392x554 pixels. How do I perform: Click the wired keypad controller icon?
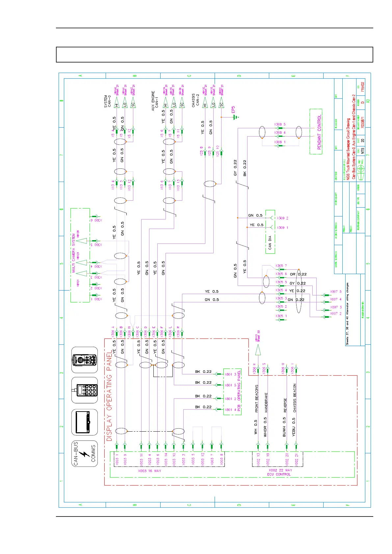coord(85,390)
